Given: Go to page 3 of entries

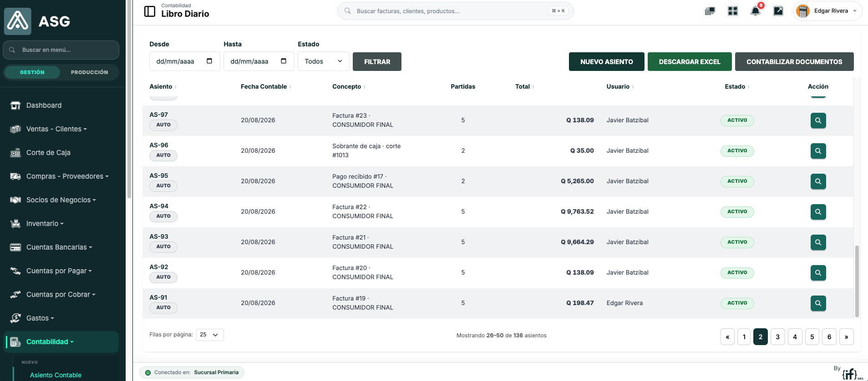Looking at the screenshot, I should click(x=778, y=337).
